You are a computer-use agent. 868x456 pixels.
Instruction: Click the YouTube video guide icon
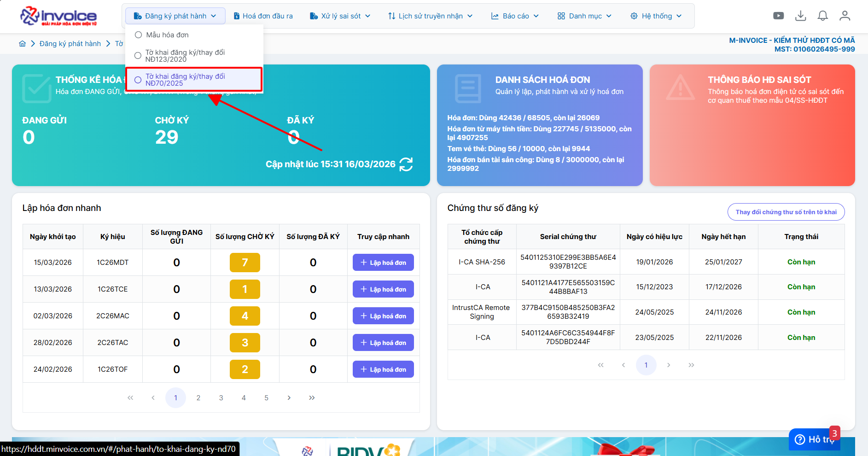point(778,16)
